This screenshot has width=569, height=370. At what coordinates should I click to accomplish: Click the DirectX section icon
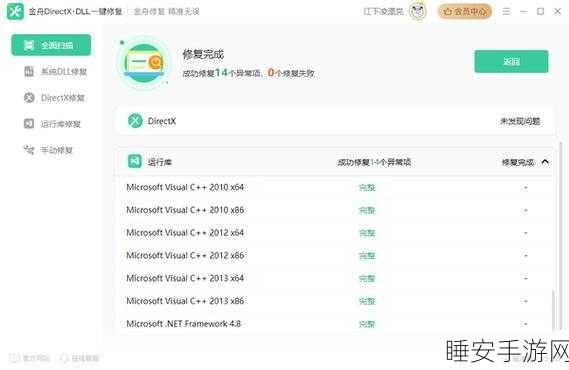click(135, 121)
